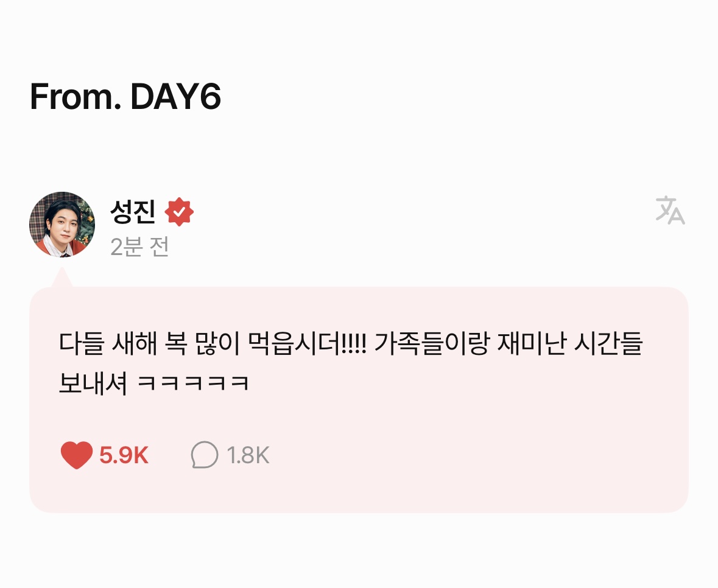Image resolution: width=718 pixels, height=588 pixels.
Task: Click the ㅋㅋㅋㅋㅋ laughter text
Action: click(x=193, y=383)
